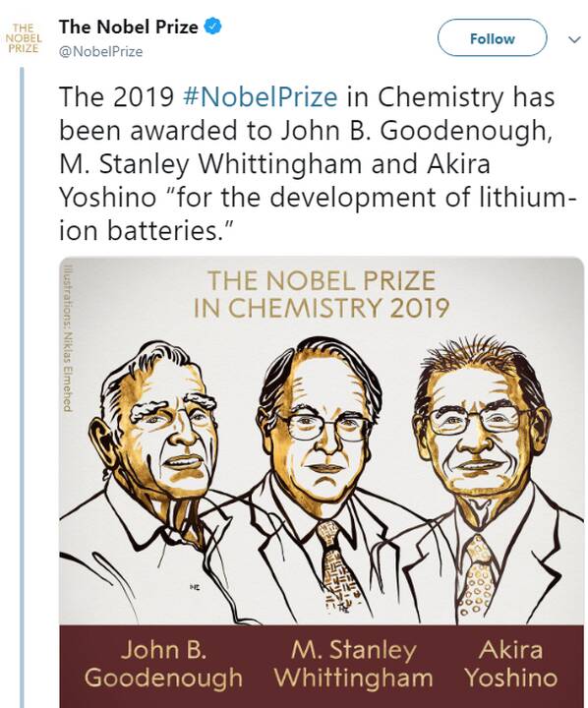
Task: Click the John B. Goodenough name caption
Action: tap(163, 664)
